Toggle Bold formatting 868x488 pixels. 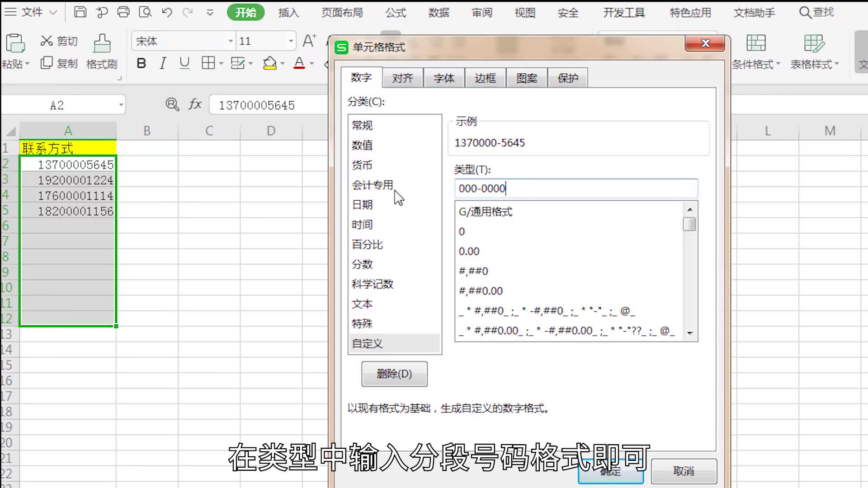[x=141, y=63]
